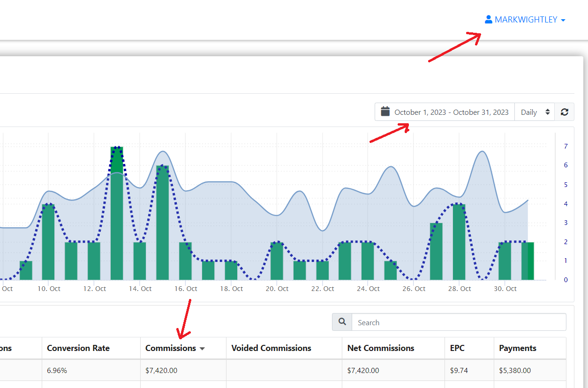The image size is (588, 388).
Task: Click the last bar on 31 Oct
Action: coord(528,261)
